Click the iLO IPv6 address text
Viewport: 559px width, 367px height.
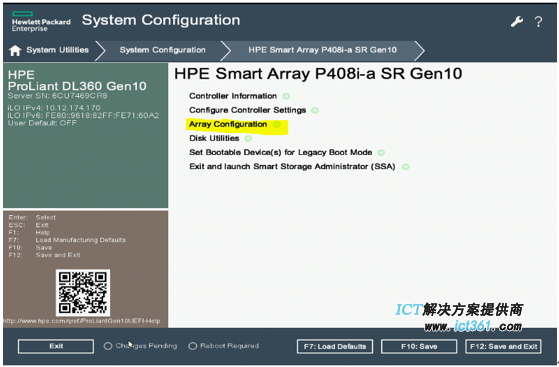click(83, 115)
